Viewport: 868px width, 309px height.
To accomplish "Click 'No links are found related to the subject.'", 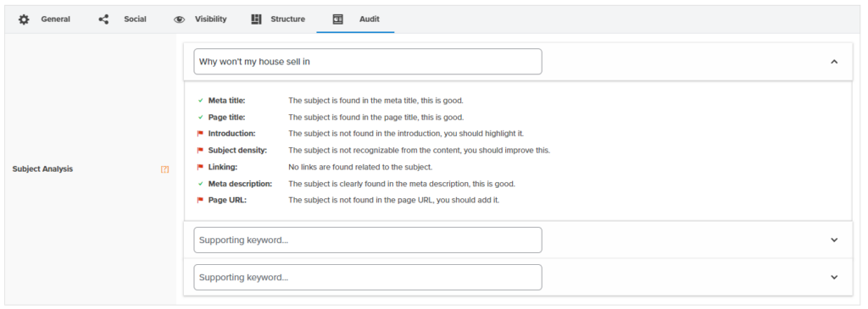I will (360, 167).
